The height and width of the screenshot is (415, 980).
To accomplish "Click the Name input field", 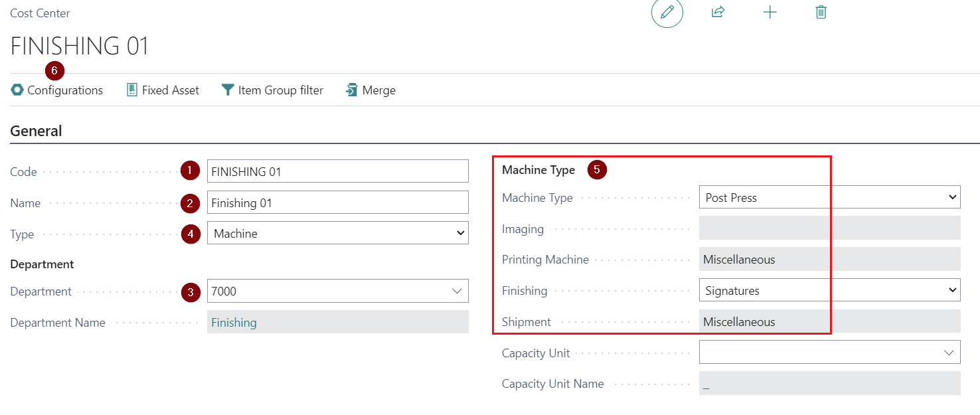I will [338, 203].
